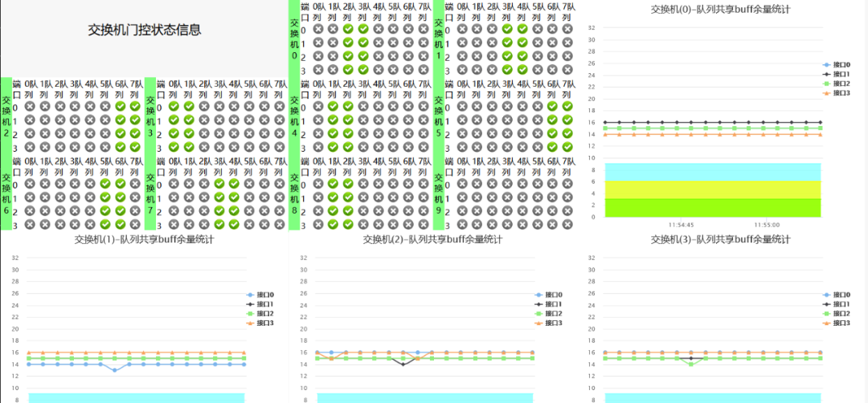Click 交换机8 port 0 queue 1 green check
The image size is (868, 403).
tap(333, 184)
